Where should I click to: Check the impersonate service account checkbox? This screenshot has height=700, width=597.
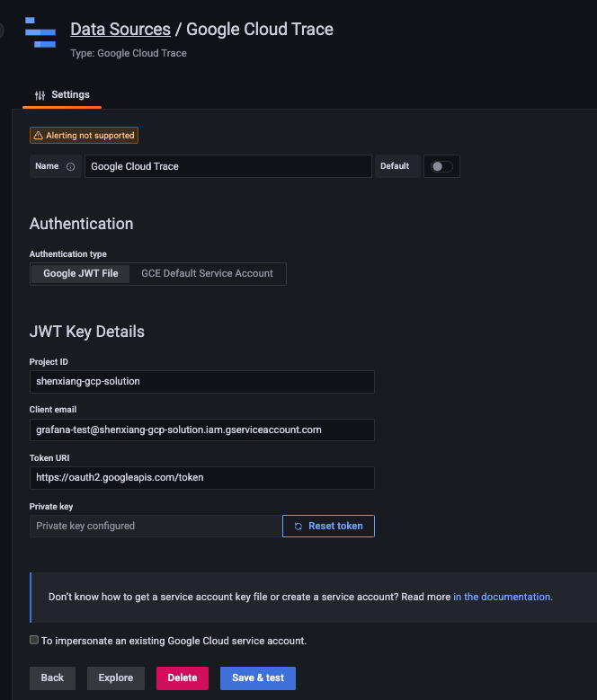(34, 641)
